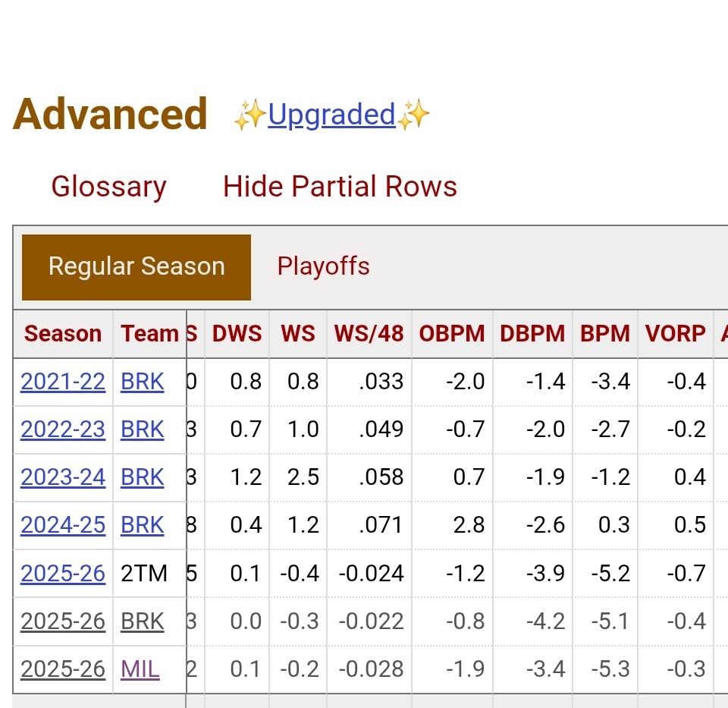
Task: Select the Regular Season tab
Action: (x=136, y=267)
